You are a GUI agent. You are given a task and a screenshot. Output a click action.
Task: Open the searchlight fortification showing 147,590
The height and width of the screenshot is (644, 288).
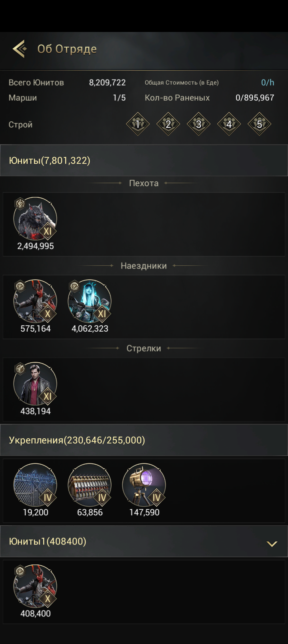pyautogui.click(x=144, y=485)
